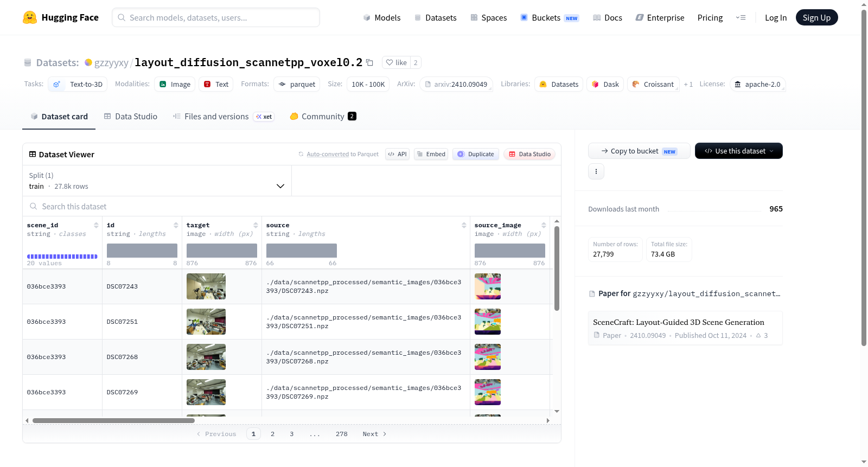Open the source_image thumbnail for DSC07269
868x467 pixels.
click(488, 392)
